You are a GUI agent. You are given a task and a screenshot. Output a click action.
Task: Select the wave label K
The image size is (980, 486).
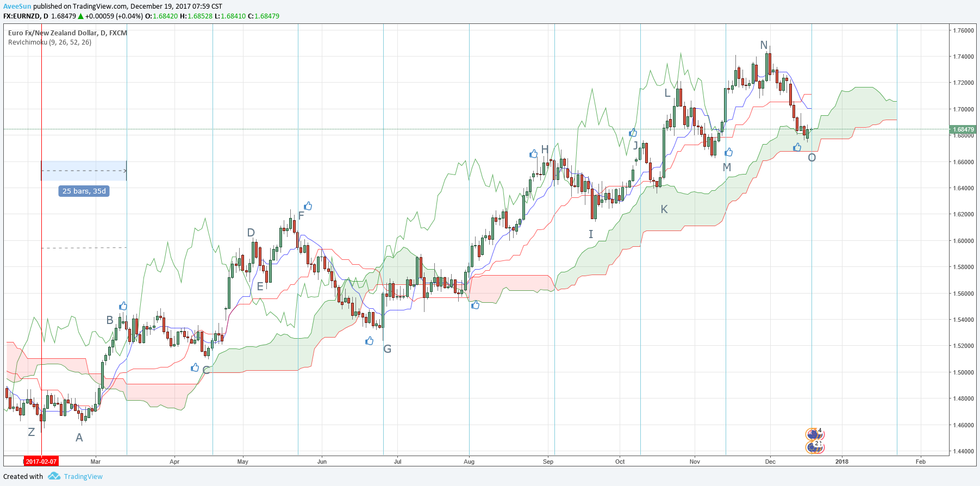664,209
